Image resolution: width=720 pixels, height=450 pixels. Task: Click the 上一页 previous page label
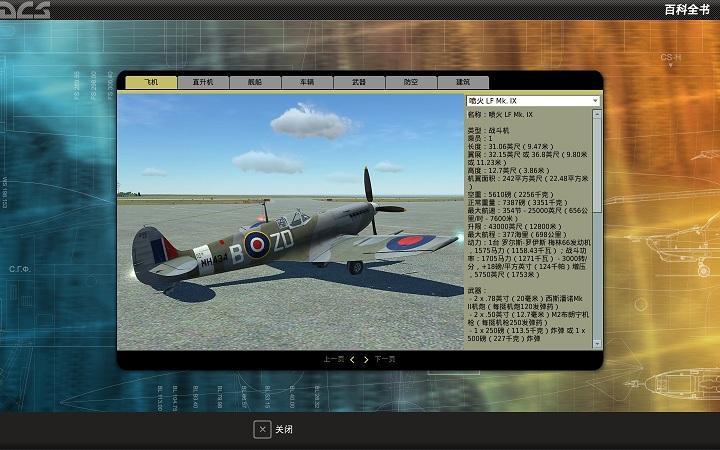333,359
